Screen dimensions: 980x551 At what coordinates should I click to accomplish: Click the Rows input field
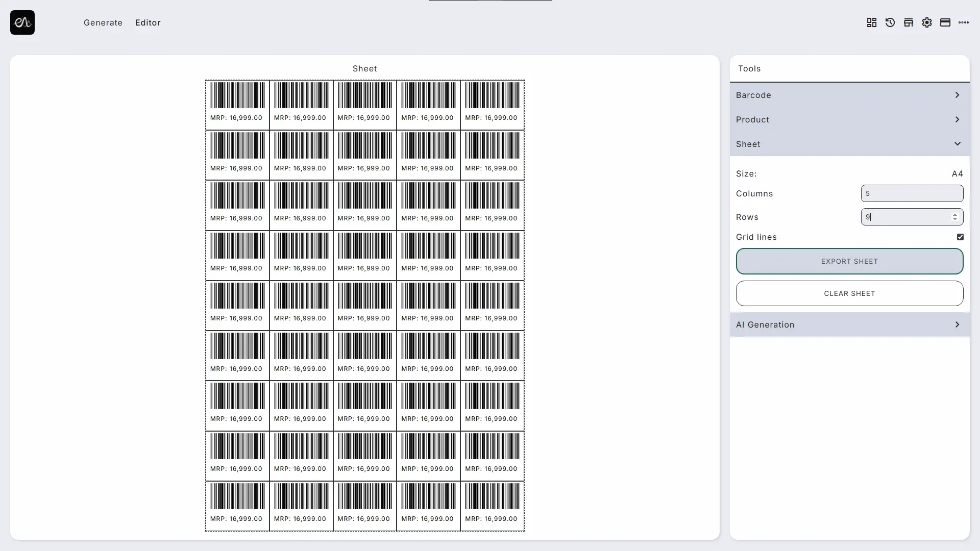(x=912, y=217)
